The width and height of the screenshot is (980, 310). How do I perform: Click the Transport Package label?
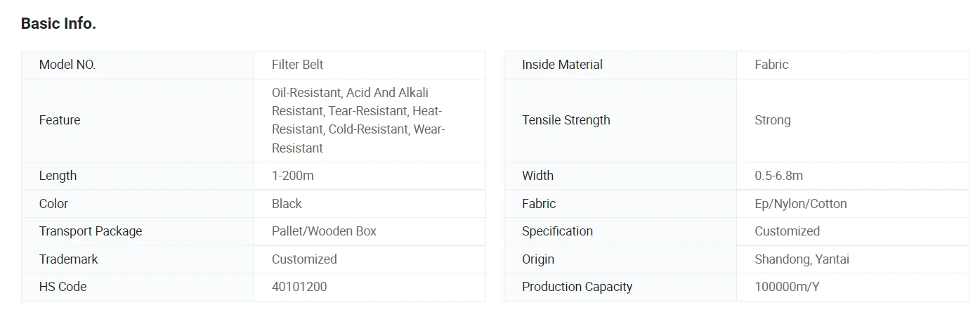pos(91,231)
